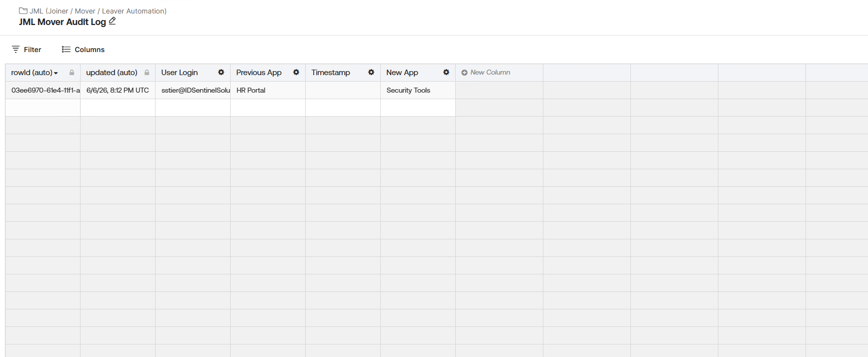868x357 pixels.
Task: Click the lock icon on updated column
Action: coord(147,73)
